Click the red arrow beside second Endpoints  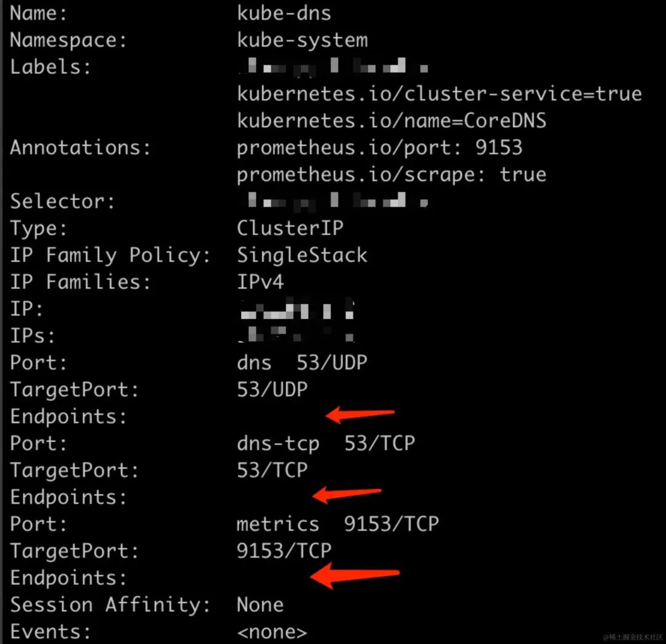tap(347, 494)
